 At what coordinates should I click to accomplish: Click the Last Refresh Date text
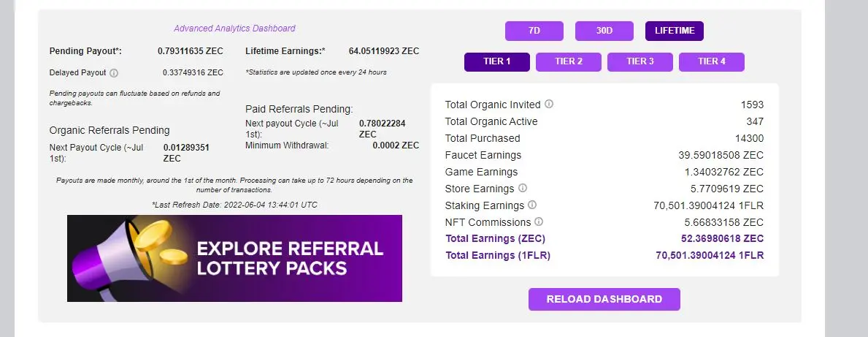click(x=235, y=205)
